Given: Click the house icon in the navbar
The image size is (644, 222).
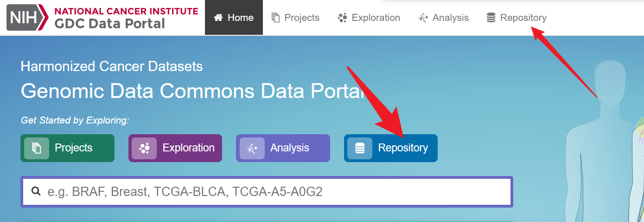Looking at the screenshot, I should [218, 18].
